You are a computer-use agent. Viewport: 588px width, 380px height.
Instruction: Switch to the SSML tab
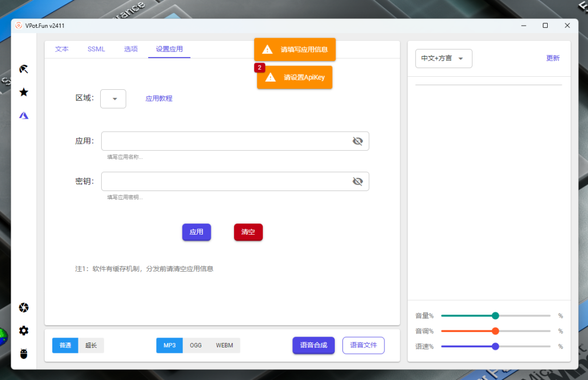pos(96,49)
